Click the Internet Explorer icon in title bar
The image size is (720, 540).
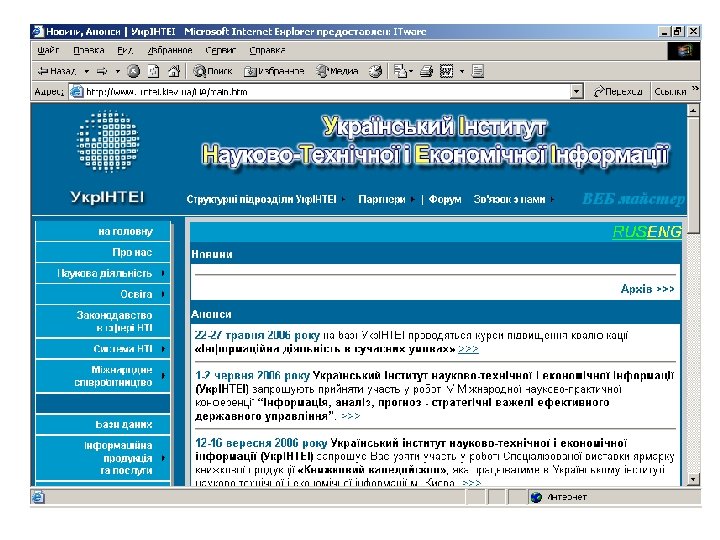click(x=38, y=31)
